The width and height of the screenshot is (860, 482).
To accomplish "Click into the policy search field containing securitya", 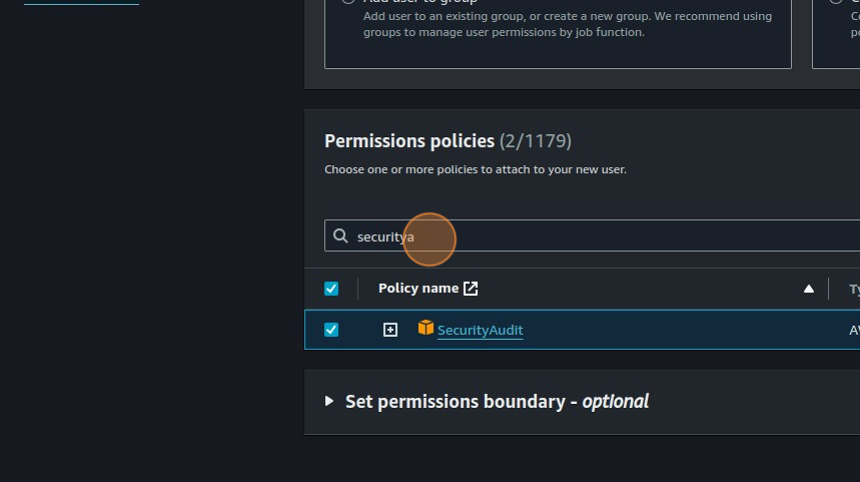I will pyautogui.click(x=600, y=236).
